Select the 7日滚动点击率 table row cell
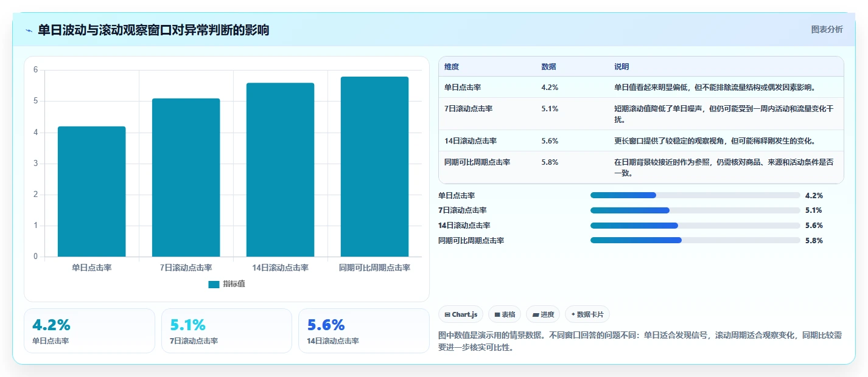 [x=468, y=108]
